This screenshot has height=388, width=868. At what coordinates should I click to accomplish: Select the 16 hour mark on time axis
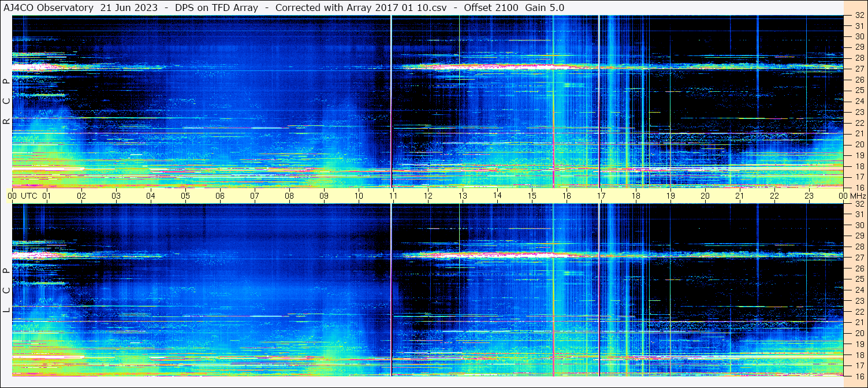(x=567, y=196)
